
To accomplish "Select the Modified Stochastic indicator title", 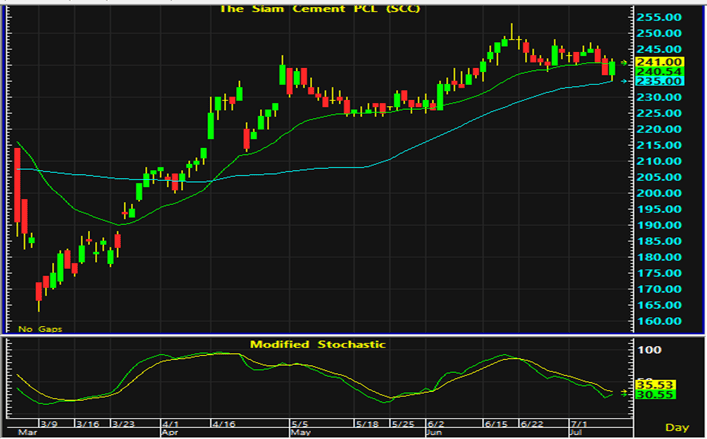I will click(318, 344).
